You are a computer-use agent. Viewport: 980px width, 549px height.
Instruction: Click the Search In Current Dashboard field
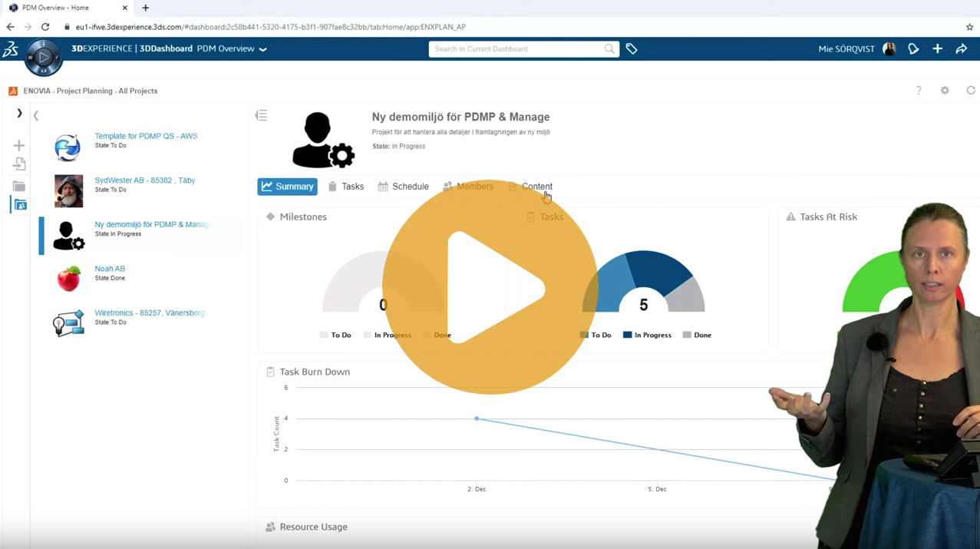tap(516, 49)
